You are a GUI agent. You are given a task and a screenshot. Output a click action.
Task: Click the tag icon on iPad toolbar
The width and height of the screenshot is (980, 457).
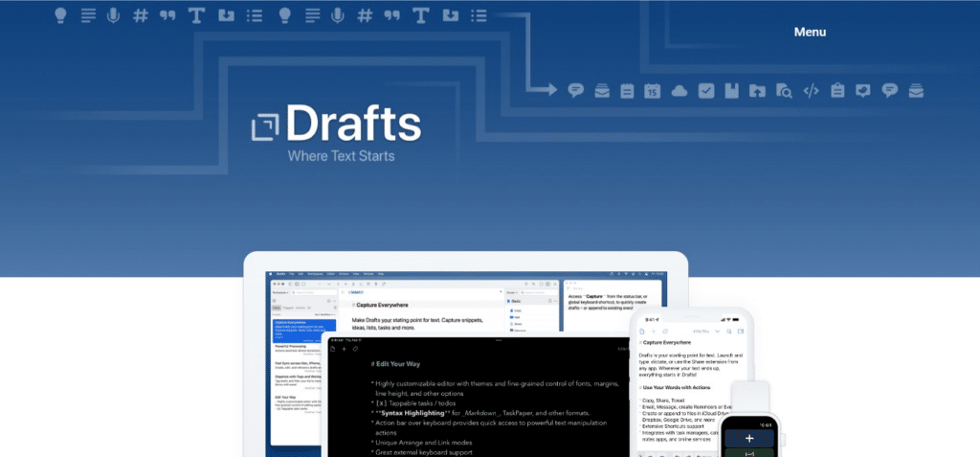tap(355, 349)
